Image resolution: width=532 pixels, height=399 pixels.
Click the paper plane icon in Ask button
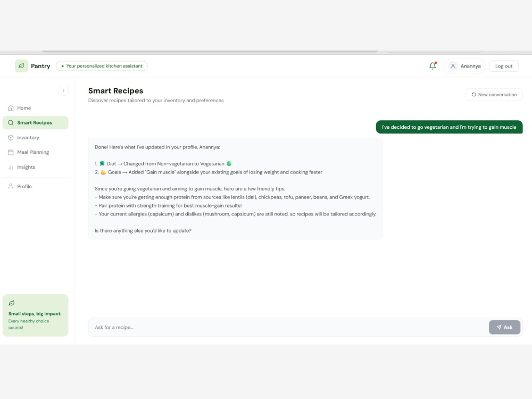tap(499, 327)
